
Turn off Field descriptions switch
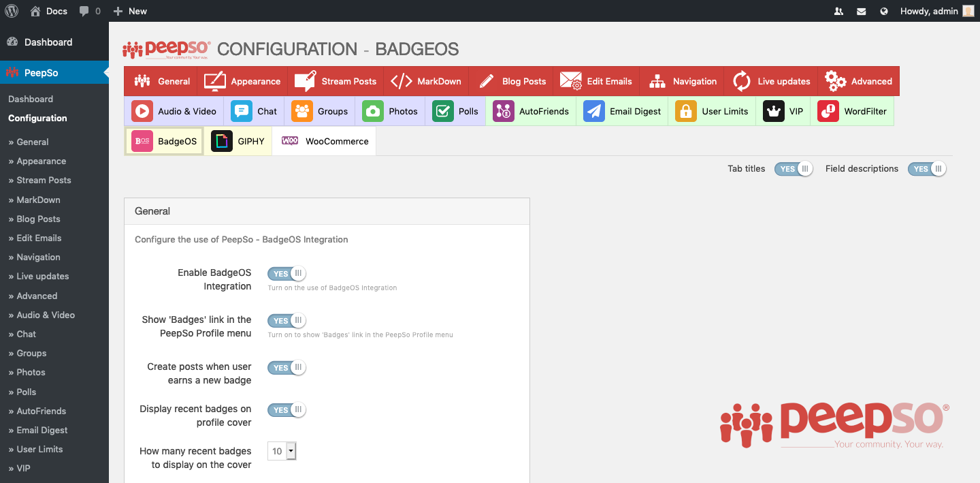(x=927, y=169)
